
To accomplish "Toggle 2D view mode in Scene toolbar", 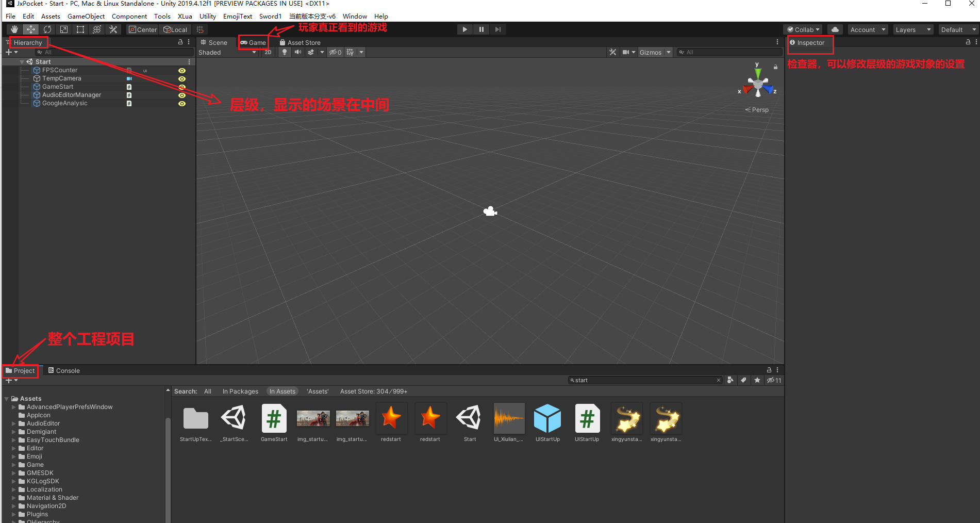I will pyautogui.click(x=268, y=52).
